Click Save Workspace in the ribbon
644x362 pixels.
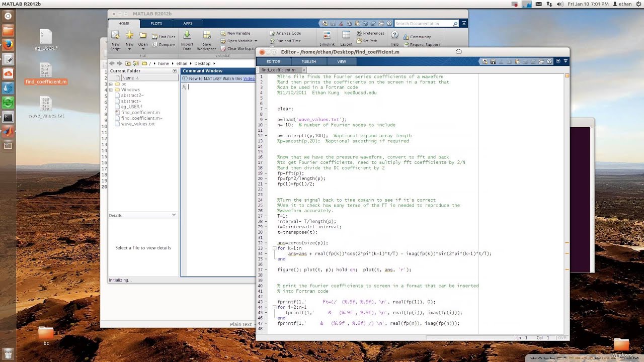pyautogui.click(x=206, y=40)
